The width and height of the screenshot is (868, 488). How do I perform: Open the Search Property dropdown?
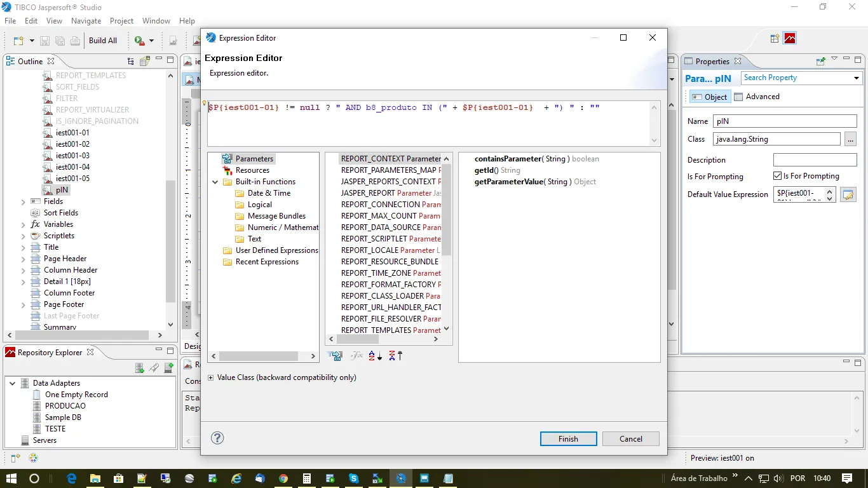856,78
